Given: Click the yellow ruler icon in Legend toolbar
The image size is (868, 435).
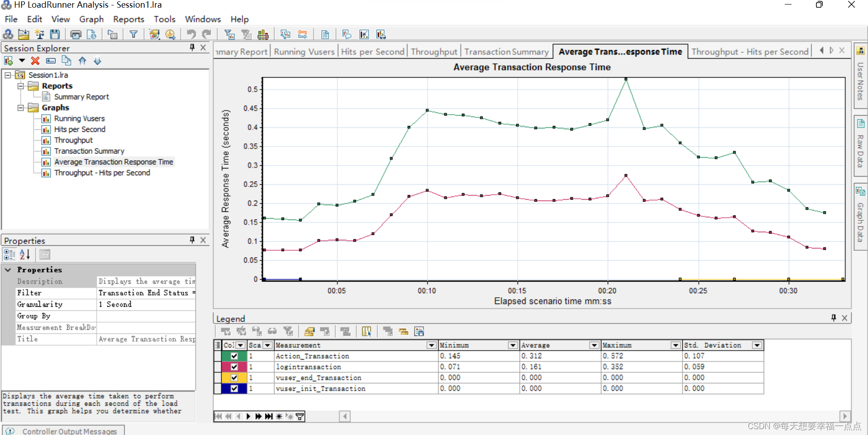Looking at the screenshot, I should coord(403,332).
